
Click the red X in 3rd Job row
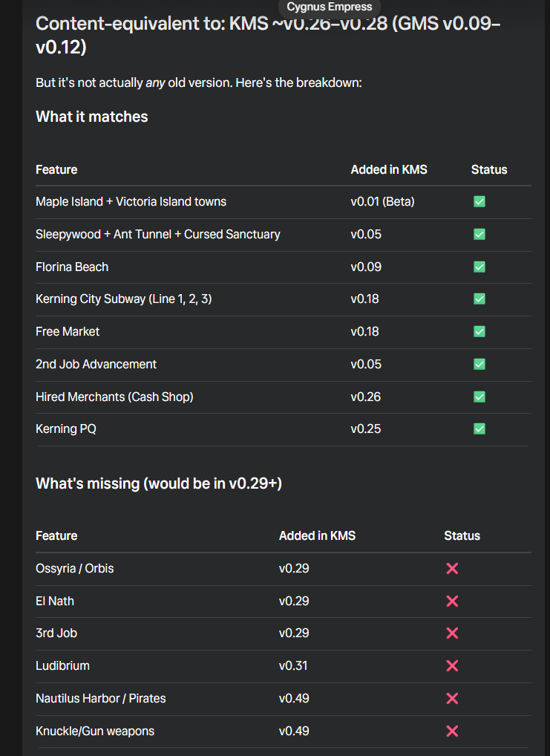point(452,633)
